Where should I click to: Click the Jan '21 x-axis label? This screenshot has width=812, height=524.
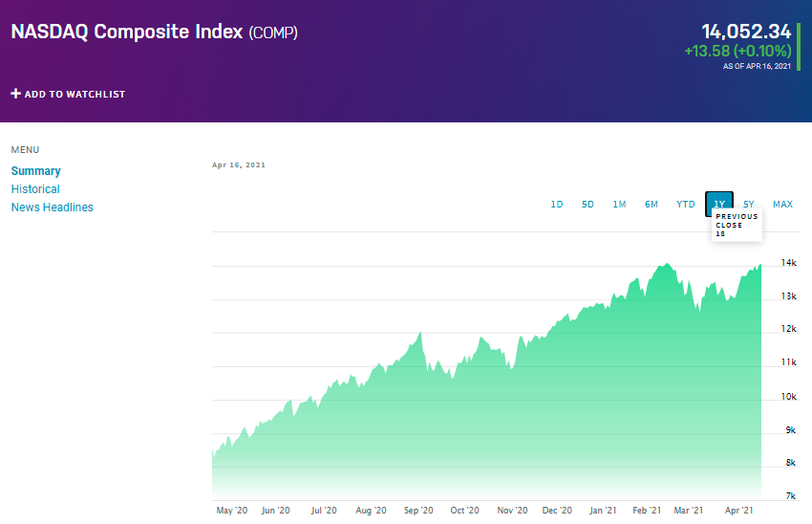pos(603,511)
